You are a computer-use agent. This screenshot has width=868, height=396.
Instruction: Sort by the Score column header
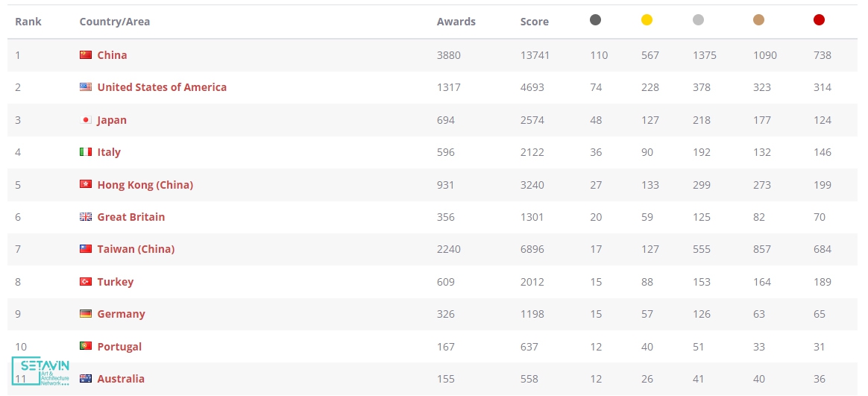coord(534,22)
